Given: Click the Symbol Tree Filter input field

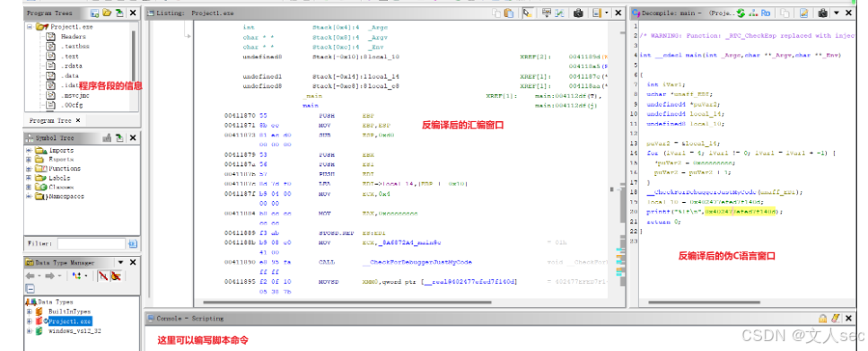Looking at the screenshot, I should [92, 243].
